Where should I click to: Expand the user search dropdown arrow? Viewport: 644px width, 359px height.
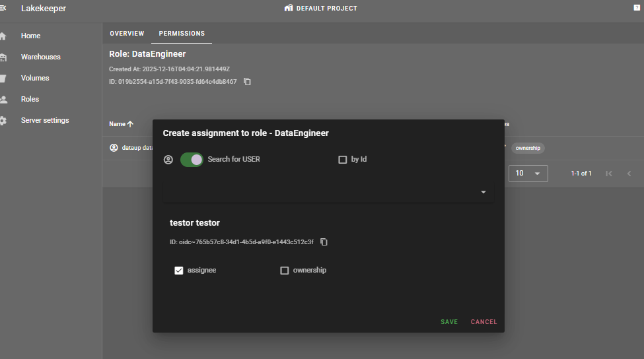pos(483,192)
